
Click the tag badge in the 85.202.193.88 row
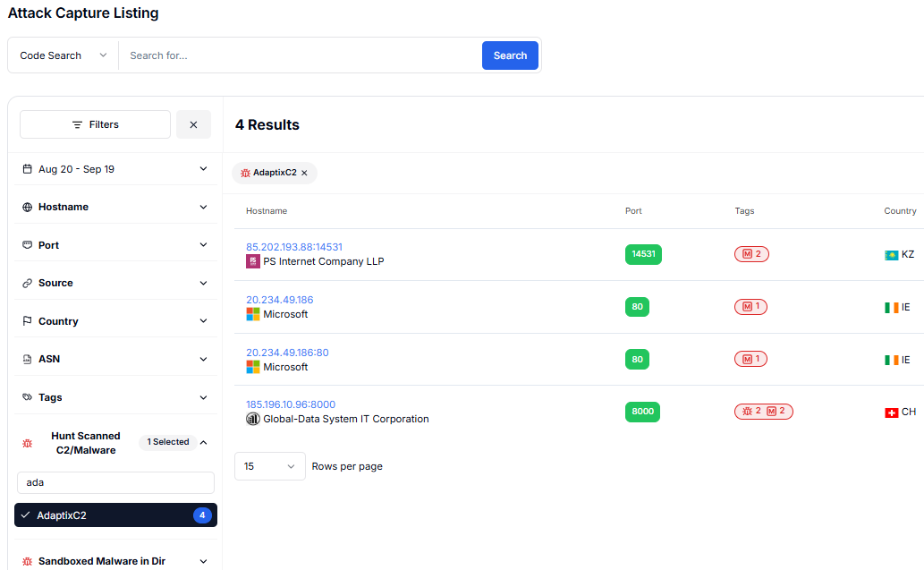tap(751, 254)
